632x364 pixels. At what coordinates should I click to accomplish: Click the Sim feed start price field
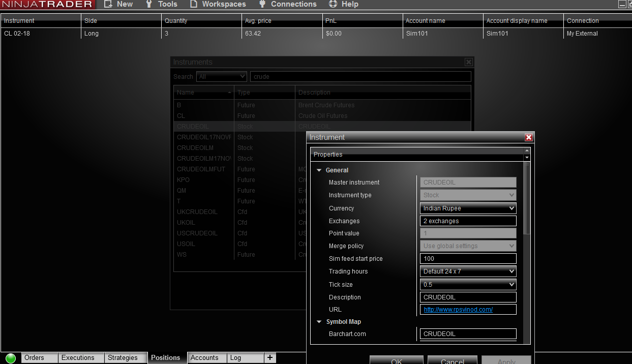pyautogui.click(x=468, y=259)
